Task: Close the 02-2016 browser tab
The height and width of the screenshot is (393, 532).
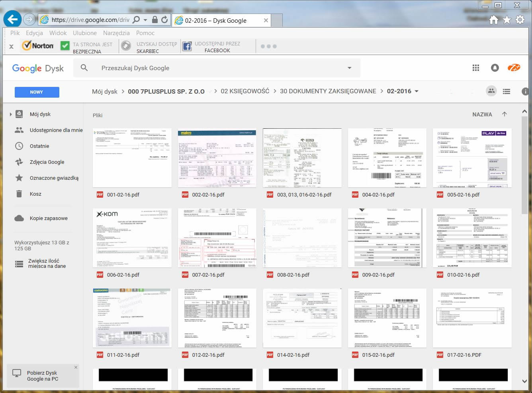Action: (x=266, y=20)
